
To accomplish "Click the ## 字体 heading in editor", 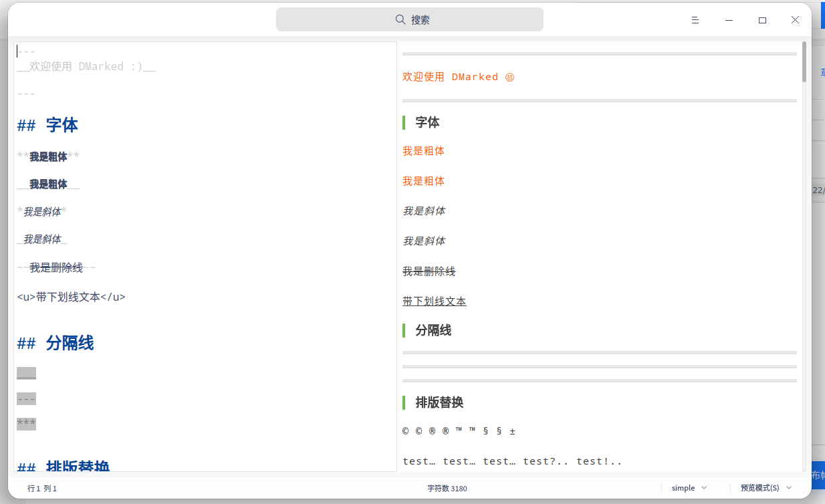I will (x=47, y=124).
